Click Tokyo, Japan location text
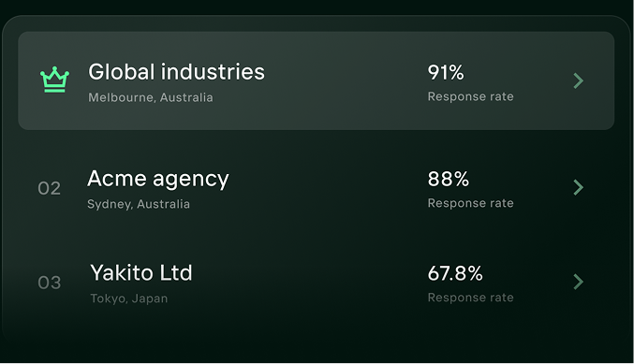The image size is (634, 364). 128,298
